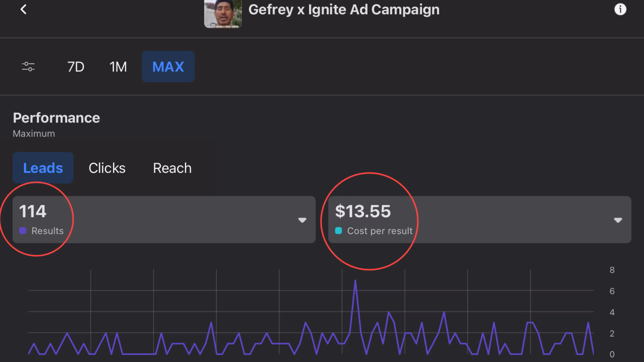Open the 114 Results metric card
The height and width of the screenshot is (362, 644).
click(x=164, y=220)
